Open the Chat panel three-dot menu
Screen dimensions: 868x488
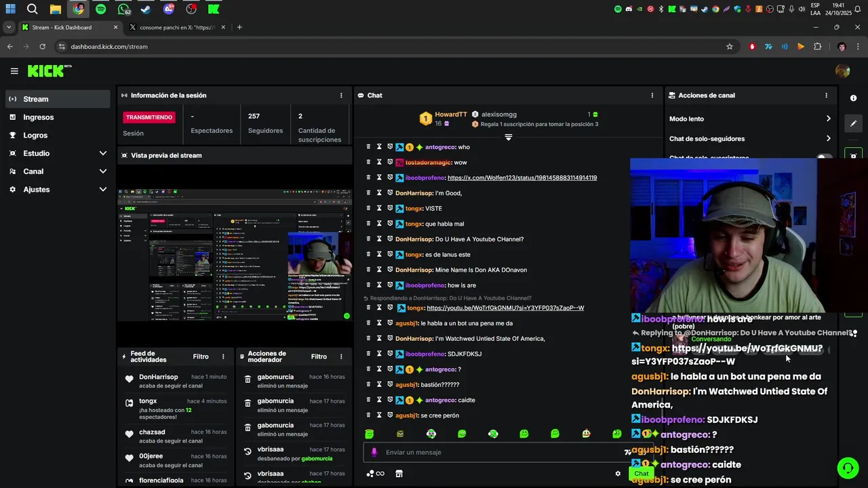[652, 96]
